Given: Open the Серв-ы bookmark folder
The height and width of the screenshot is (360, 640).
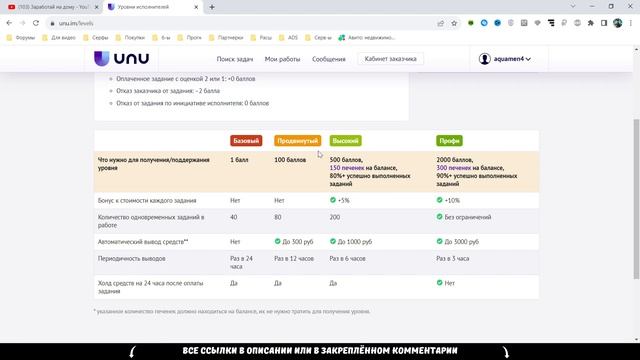Looking at the screenshot, I should 318,38.
